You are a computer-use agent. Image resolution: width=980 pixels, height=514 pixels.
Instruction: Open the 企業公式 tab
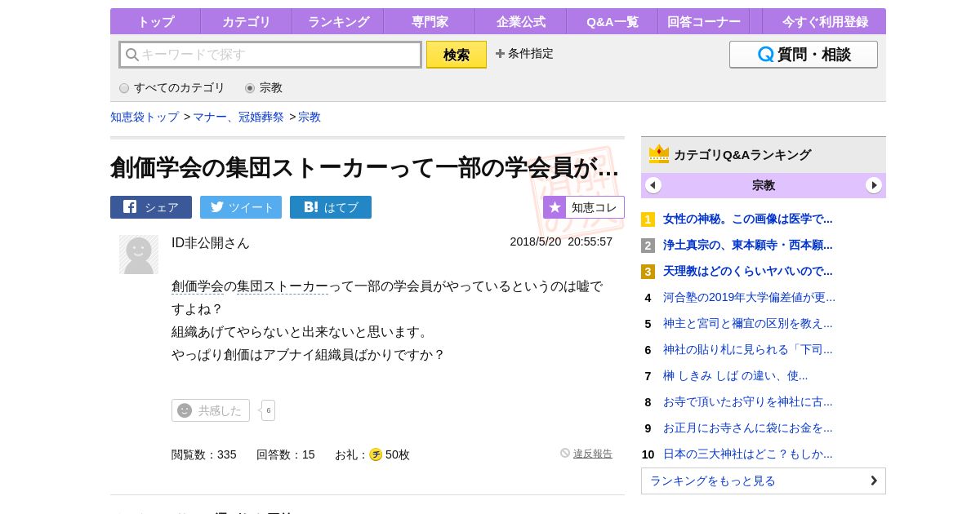(520, 21)
